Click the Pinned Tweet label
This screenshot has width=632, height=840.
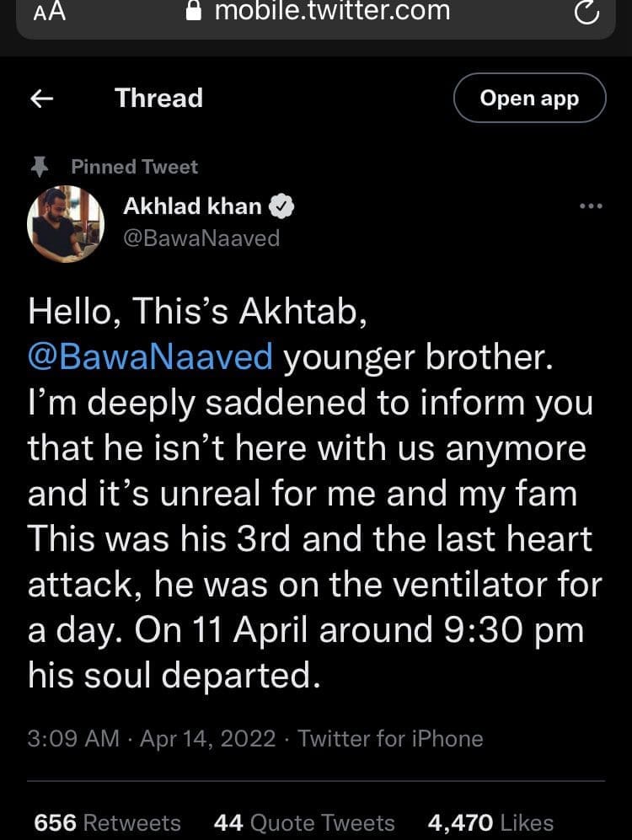pyautogui.click(x=134, y=167)
